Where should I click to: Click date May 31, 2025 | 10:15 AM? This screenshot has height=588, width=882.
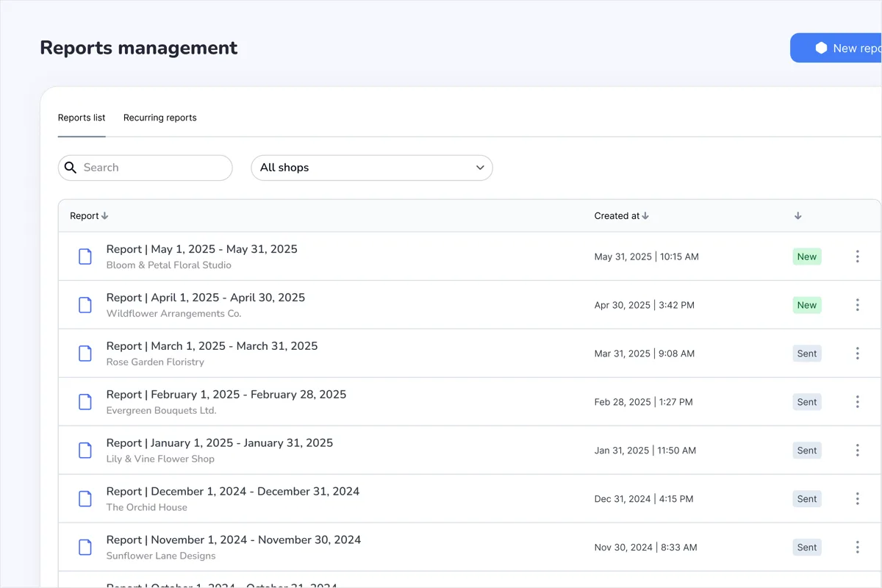tap(647, 257)
